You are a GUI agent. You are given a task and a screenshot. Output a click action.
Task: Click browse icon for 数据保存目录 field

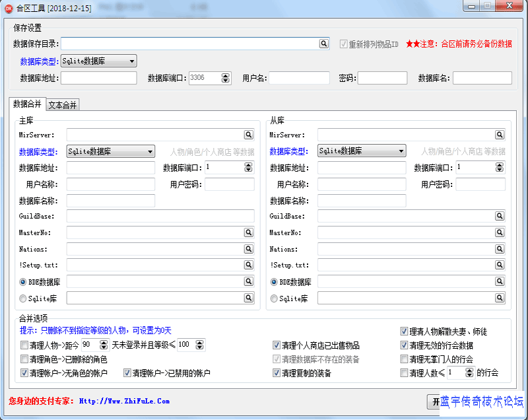(324, 44)
